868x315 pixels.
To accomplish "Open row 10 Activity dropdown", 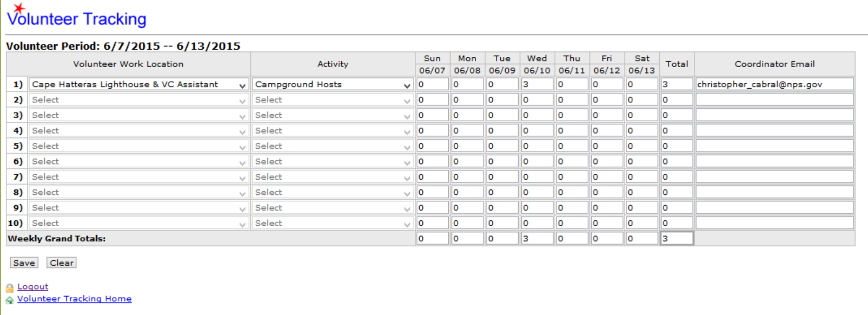I will [x=333, y=223].
